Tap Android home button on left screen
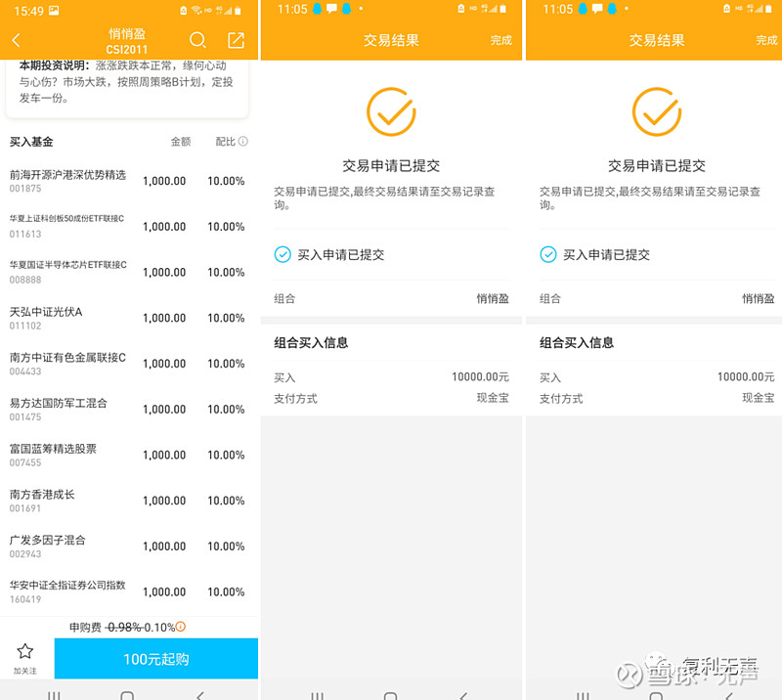Viewport: 782px width, 700px height. (x=127, y=695)
